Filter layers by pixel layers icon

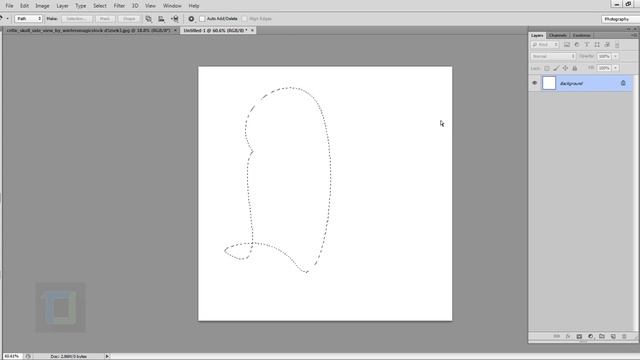pyautogui.click(x=567, y=44)
